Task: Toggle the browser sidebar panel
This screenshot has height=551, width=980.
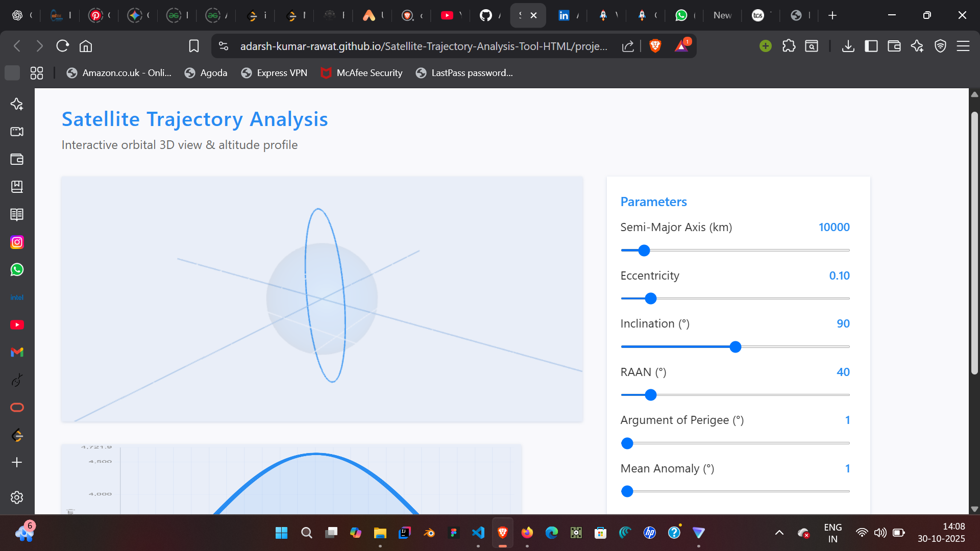Action: pyautogui.click(x=871, y=46)
